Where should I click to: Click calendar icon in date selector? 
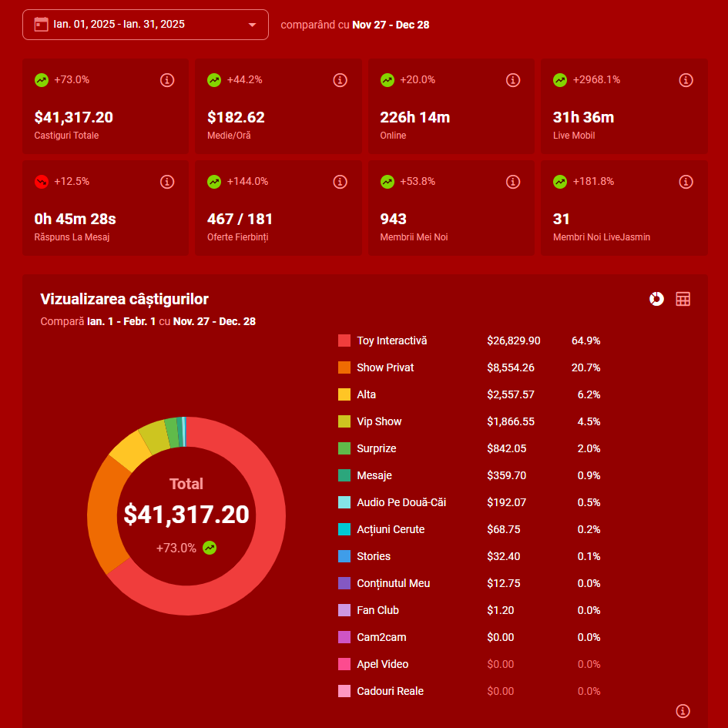(42, 25)
